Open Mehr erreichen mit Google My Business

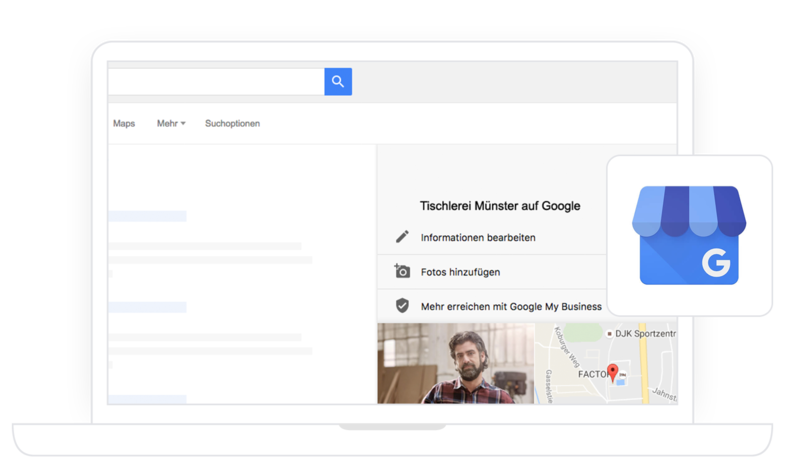(511, 306)
